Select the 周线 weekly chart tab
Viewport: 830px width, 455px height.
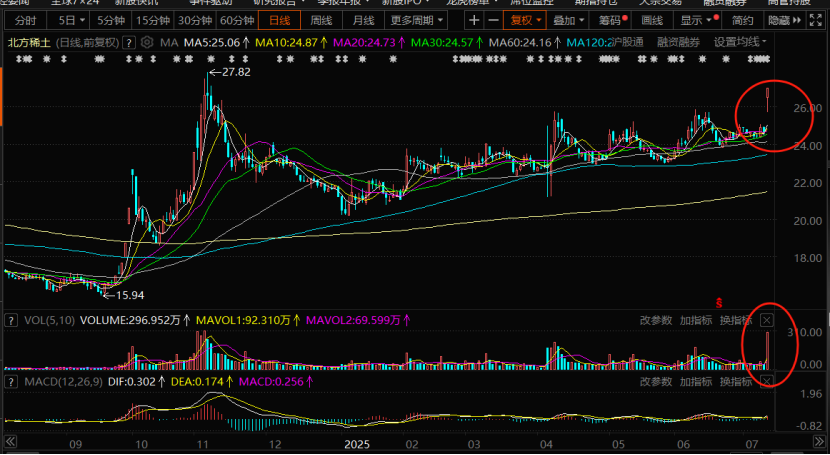pos(321,21)
